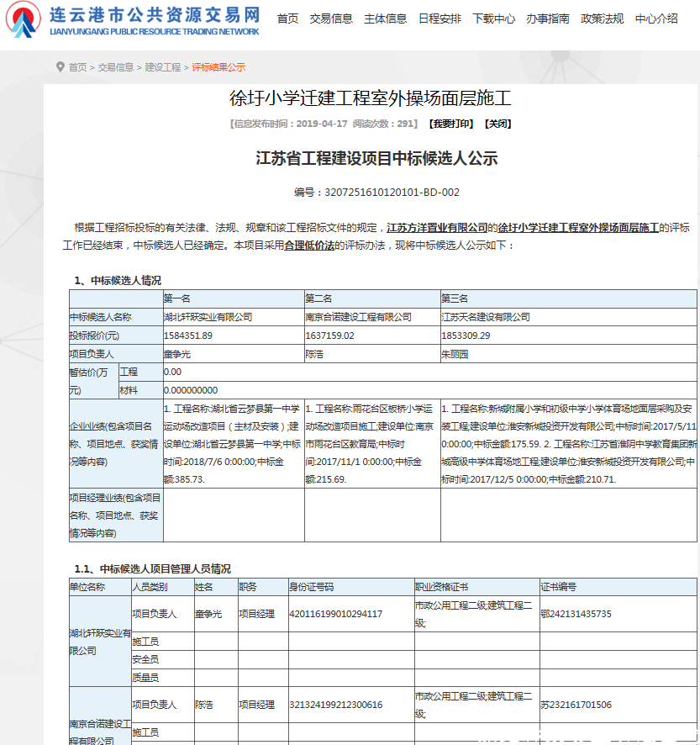Select the 办事指南 menu item

pyautogui.click(x=548, y=19)
